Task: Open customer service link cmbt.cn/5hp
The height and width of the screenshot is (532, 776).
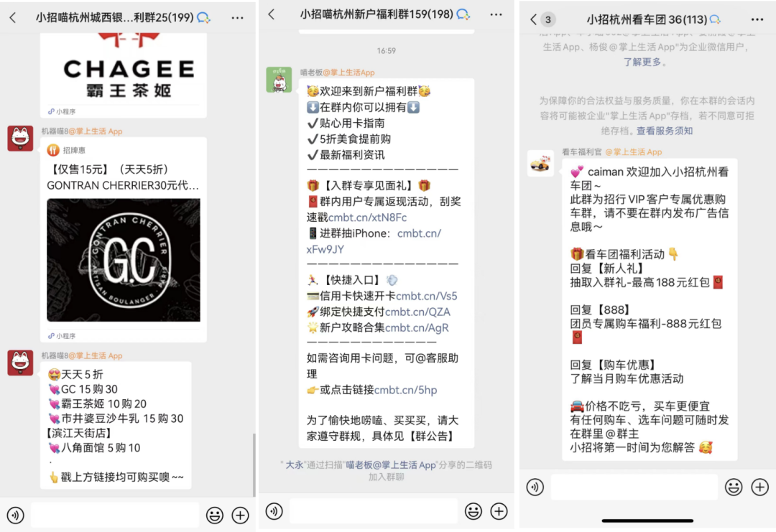Action: pyautogui.click(x=406, y=390)
